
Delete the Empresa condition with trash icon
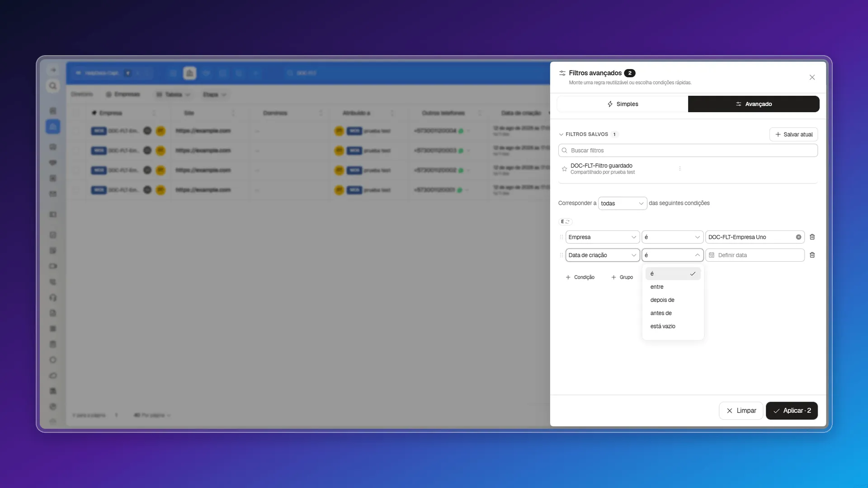point(812,237)
